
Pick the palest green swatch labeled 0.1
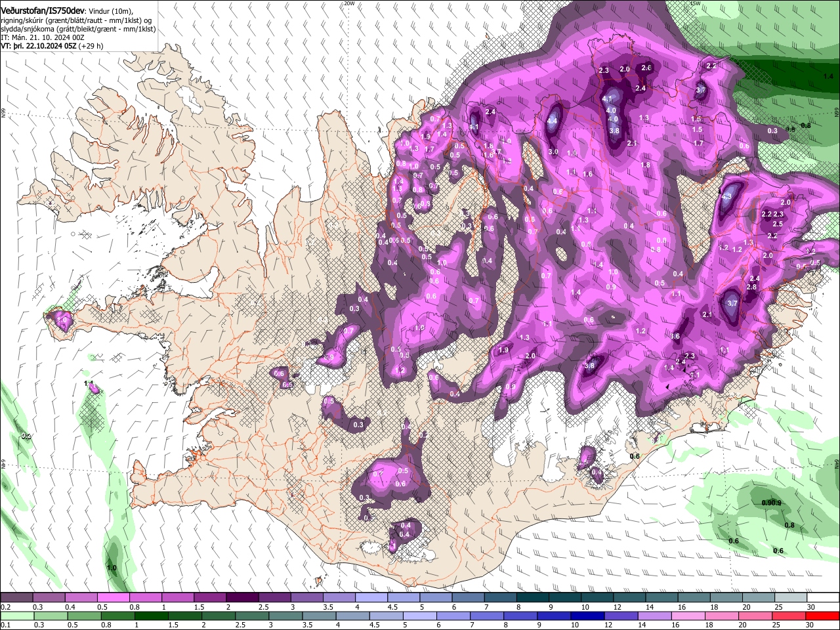(17, 616)
